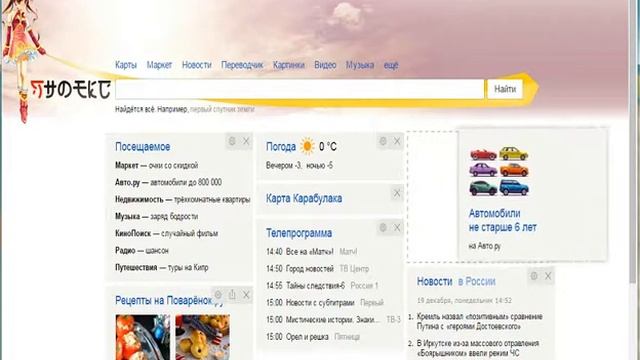Open the Телепрограмма heading link
The height and width of the screenshot is (360, 640).
pos(299,233)
